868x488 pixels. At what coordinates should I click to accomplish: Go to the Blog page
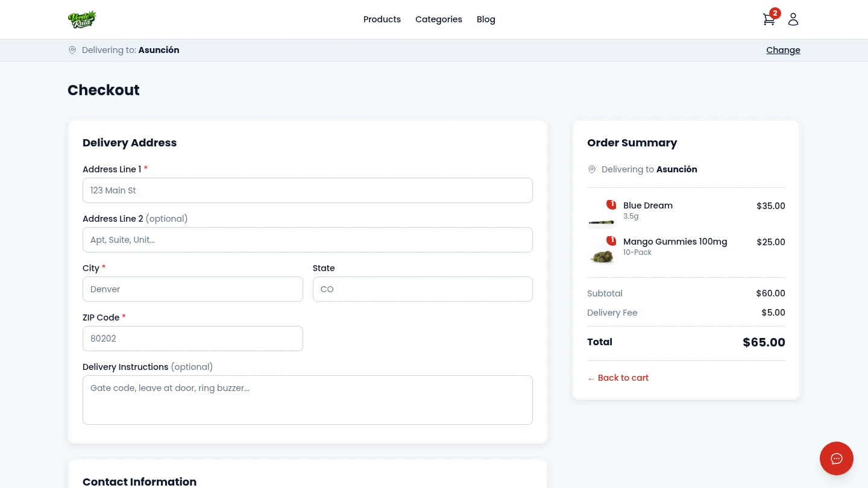[x=486, y=19]
